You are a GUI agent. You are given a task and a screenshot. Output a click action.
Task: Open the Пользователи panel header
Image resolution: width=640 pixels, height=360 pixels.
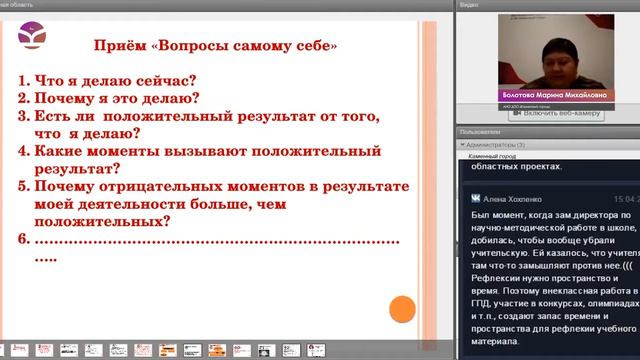click(x=548, y=132)
